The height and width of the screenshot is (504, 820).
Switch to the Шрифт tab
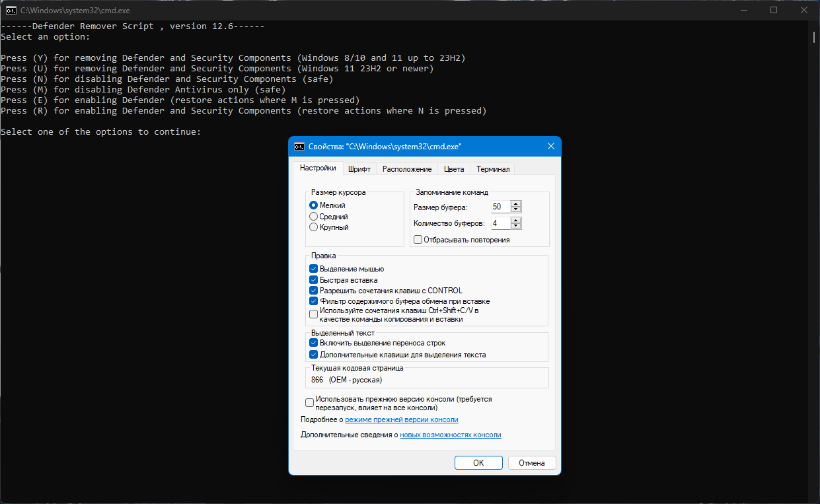click(359, 169)
